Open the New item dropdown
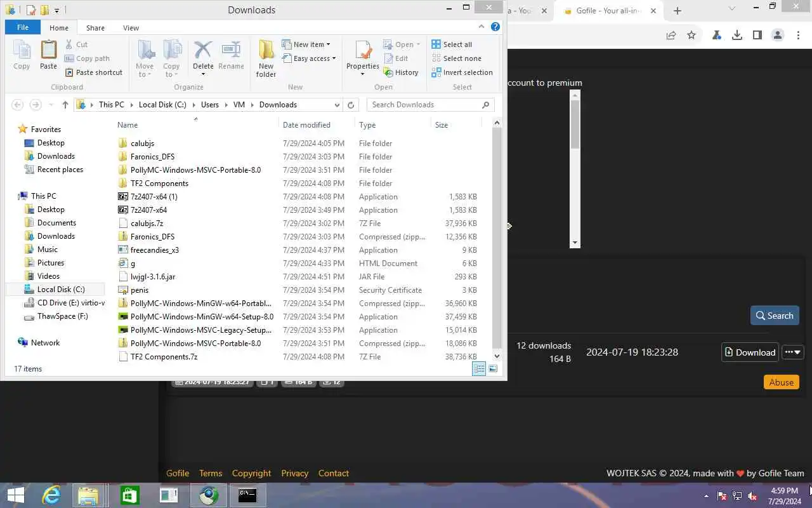 coord(306,44)
